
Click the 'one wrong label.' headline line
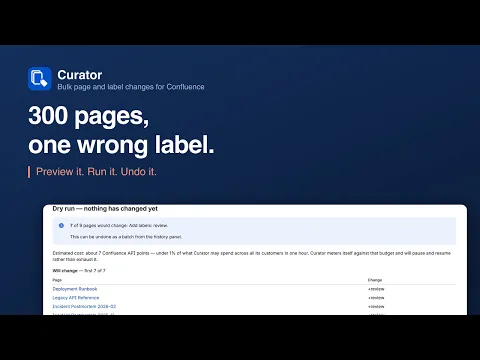coord(121,145)
